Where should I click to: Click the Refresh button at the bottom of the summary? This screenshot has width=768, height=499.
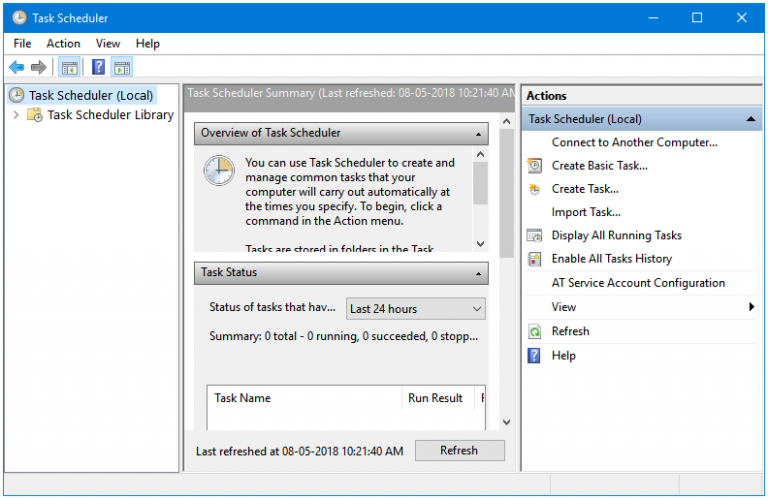tap(459, 451)
